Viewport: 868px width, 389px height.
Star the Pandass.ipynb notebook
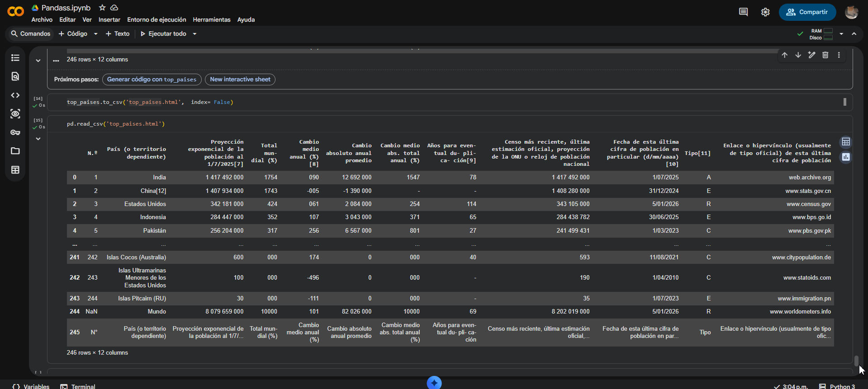point(102,8)
